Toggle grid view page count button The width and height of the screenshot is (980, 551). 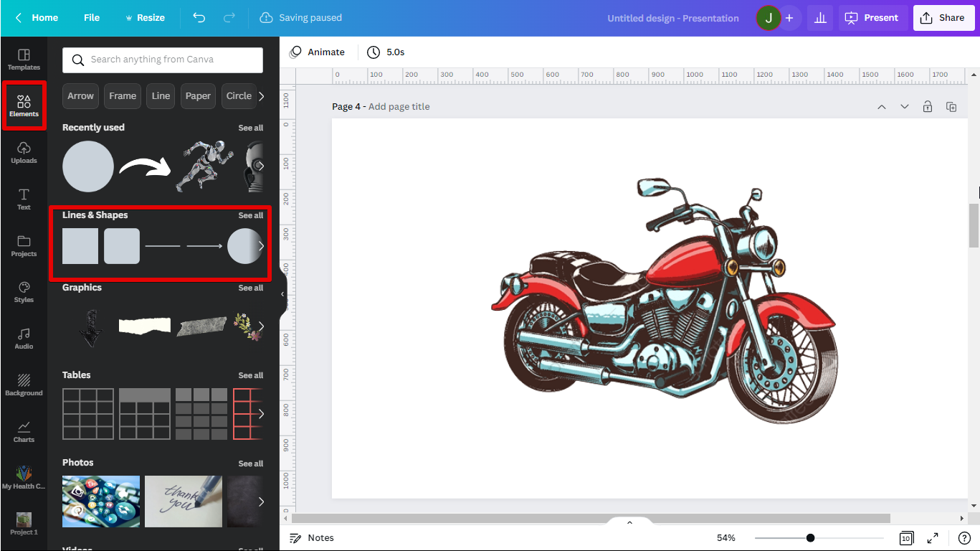tap(906, 538)
